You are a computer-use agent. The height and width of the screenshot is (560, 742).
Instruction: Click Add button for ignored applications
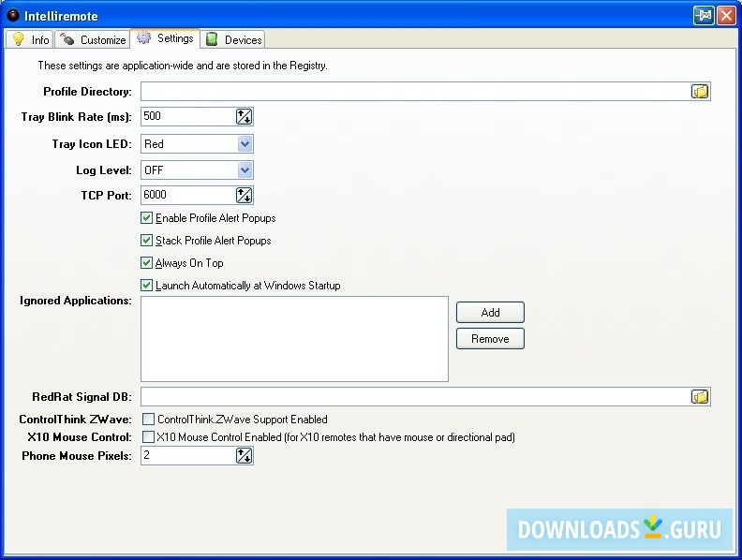[x=490, y=313]
